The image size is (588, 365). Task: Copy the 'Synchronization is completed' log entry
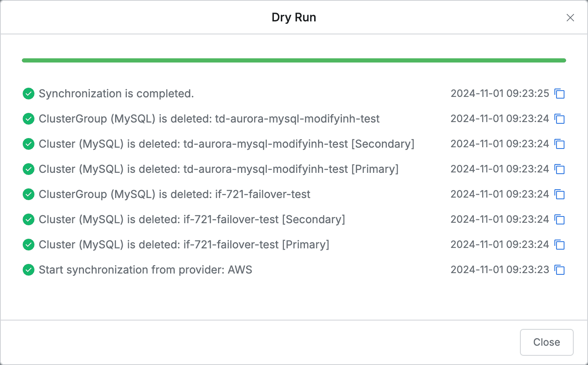(x=559, y=94)
